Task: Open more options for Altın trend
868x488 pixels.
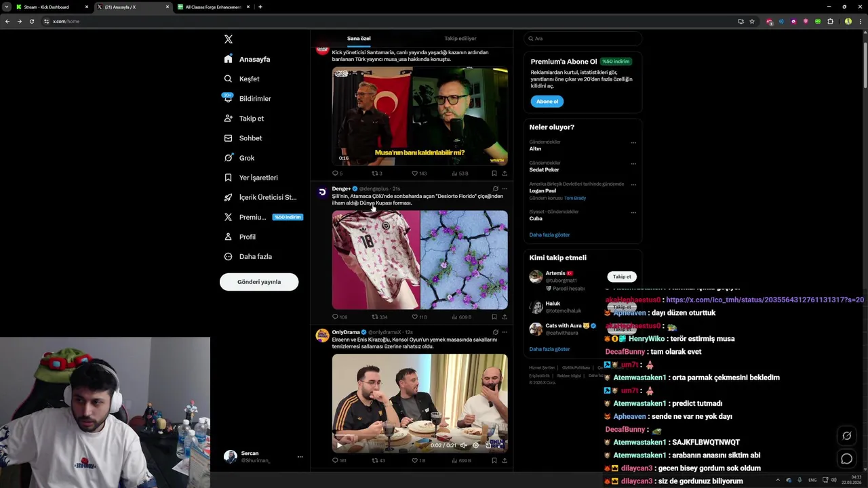Action: coord(633,143)
